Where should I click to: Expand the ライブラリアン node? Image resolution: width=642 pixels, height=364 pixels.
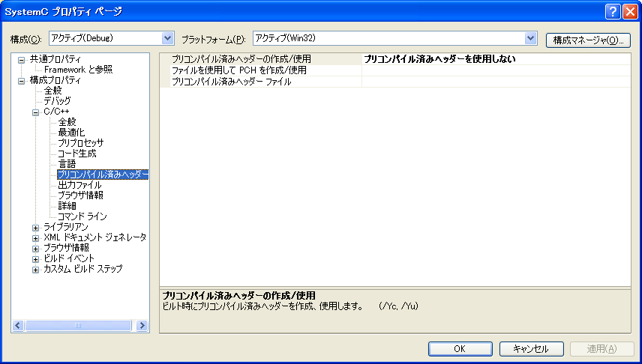coord(35,228)
